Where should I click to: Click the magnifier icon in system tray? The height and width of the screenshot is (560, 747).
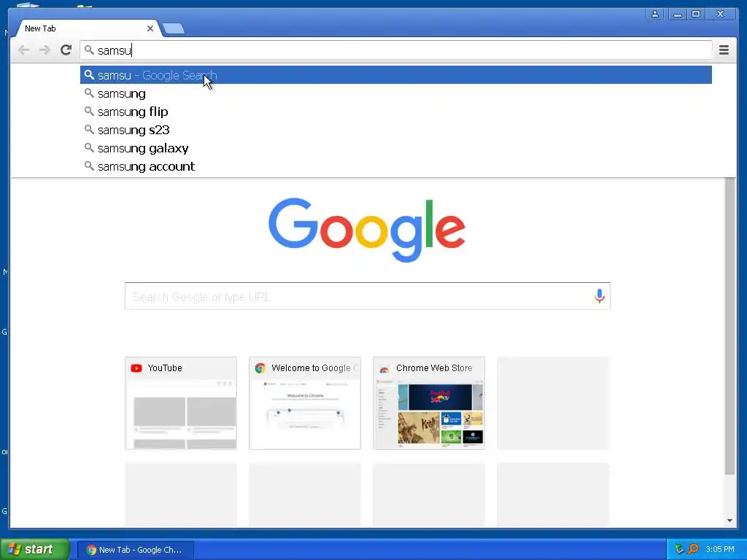693,549
